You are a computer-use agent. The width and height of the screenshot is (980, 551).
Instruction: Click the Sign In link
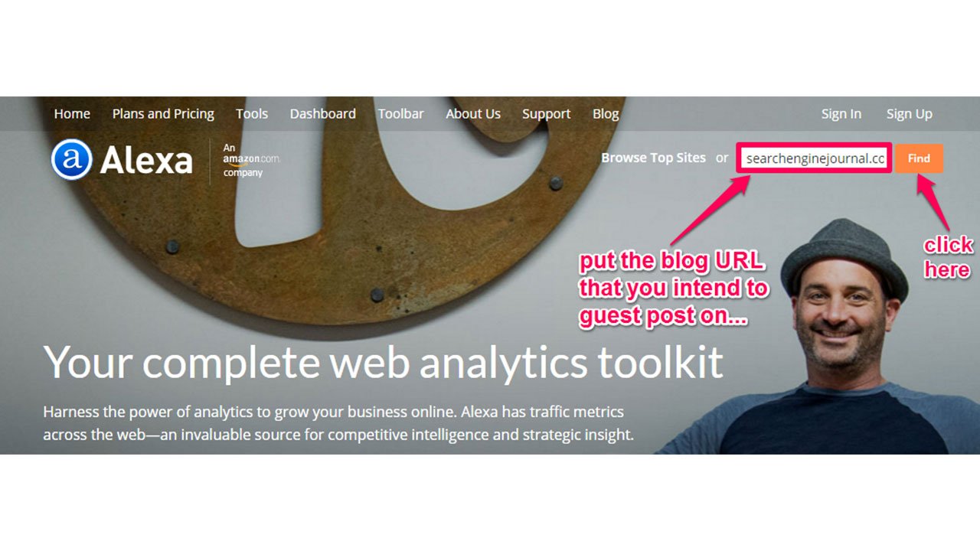click(841, 113)
